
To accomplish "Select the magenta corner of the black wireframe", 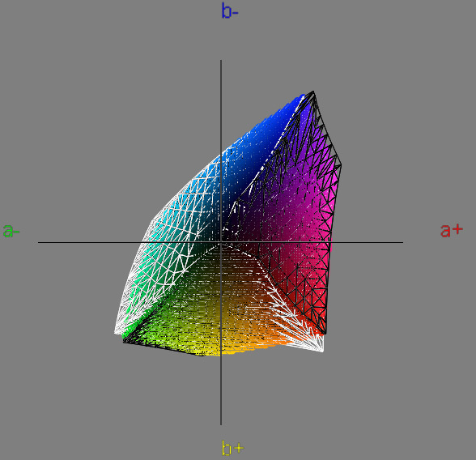I will [341, 165].
